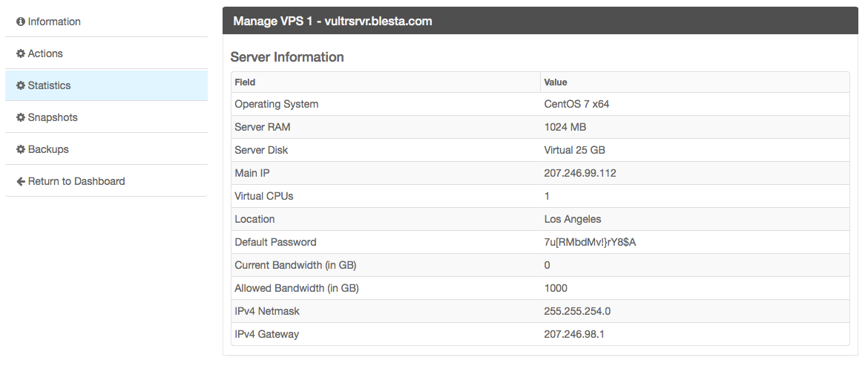This screenshot has height=366, width=868.
Task: Click the Value column header
Action: (556, 82)
